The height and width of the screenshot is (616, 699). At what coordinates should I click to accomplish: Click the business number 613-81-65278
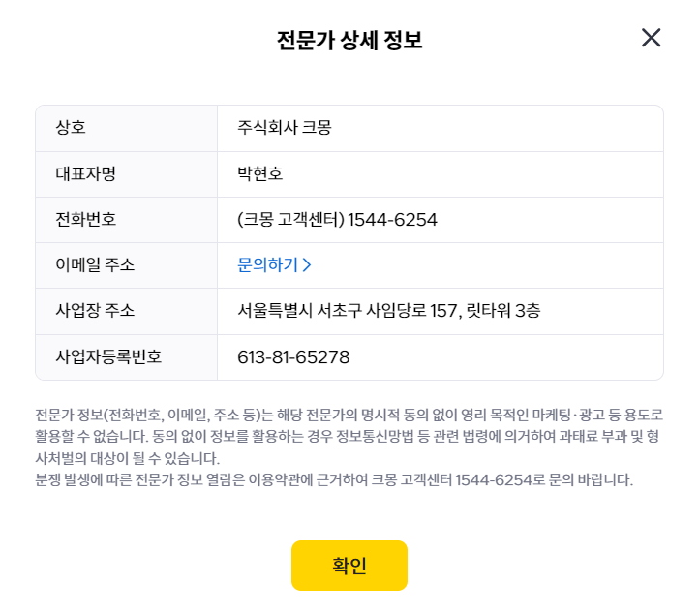pyautogui.click(x=293, y=357)
